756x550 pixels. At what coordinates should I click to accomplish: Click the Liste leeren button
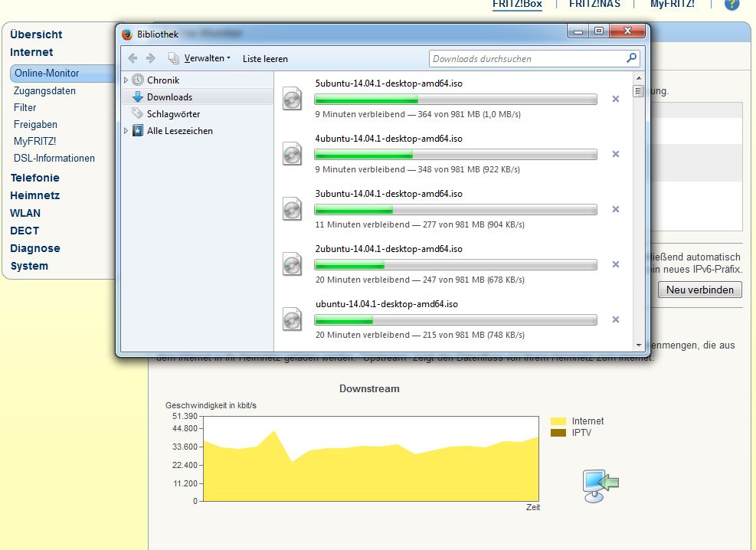coord(265,59)
